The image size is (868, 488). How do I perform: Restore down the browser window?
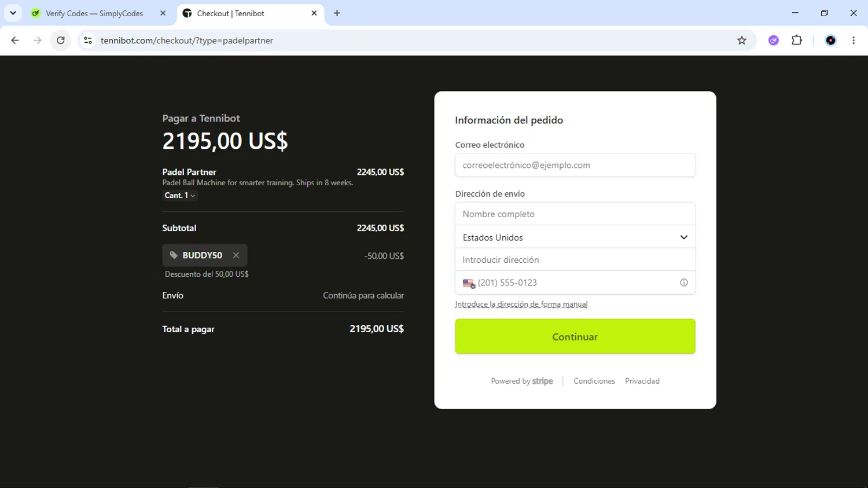pyautogui.click(x=824, y=13)
